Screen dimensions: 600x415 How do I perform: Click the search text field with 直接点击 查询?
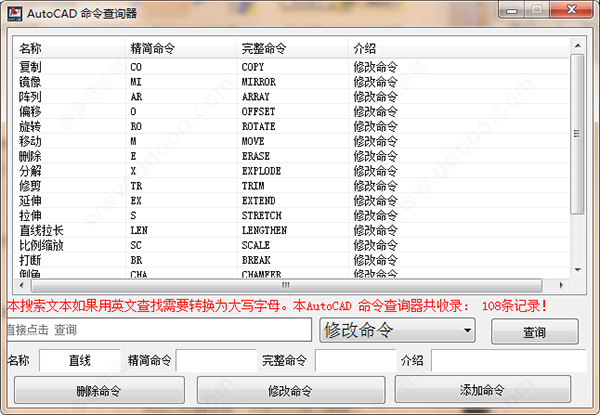(159, 330)
